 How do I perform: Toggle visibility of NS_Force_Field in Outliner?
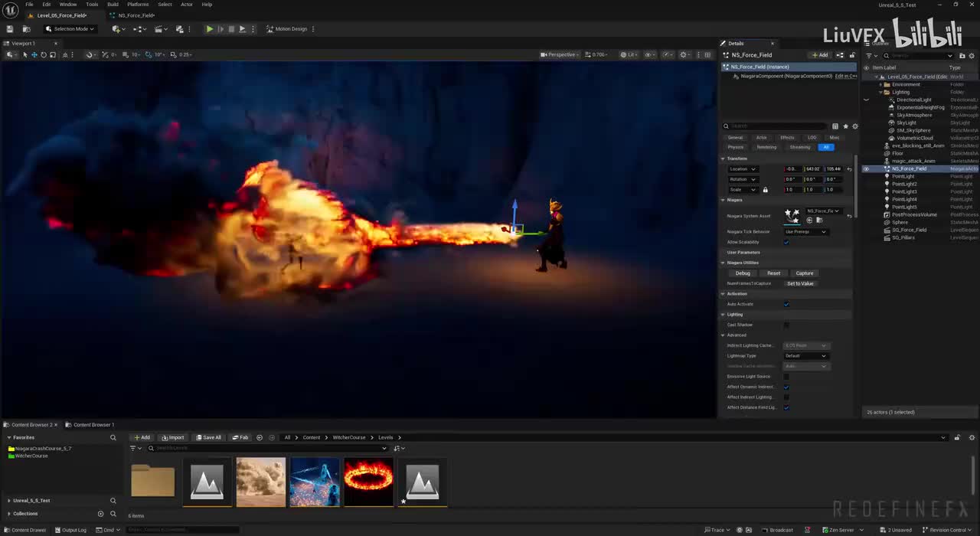click(866, 168)
